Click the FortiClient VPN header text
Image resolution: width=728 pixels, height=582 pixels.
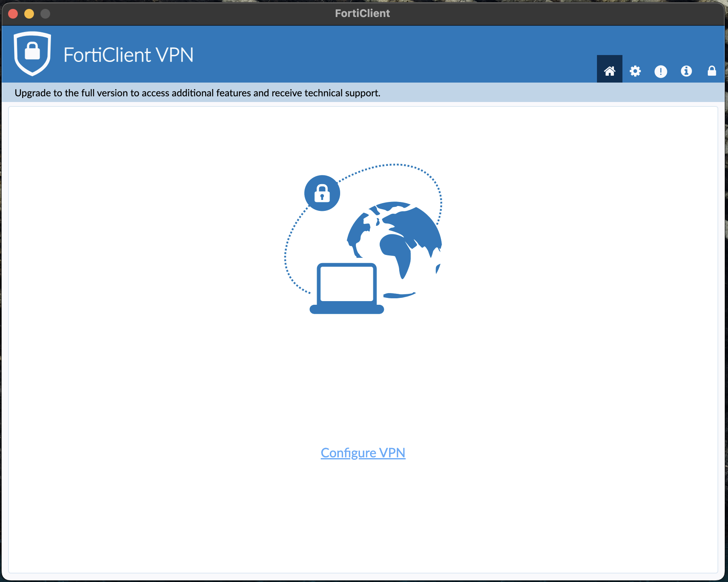point(128,55)
